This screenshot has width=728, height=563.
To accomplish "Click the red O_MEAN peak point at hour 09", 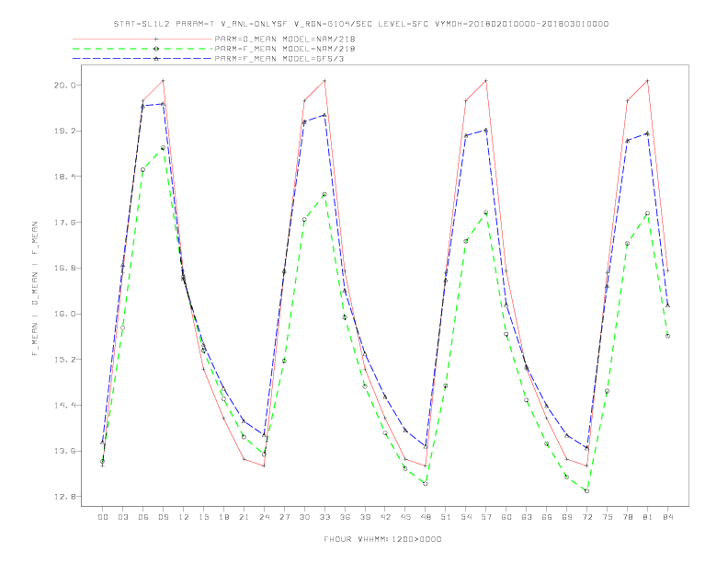I will pos(163,81).
